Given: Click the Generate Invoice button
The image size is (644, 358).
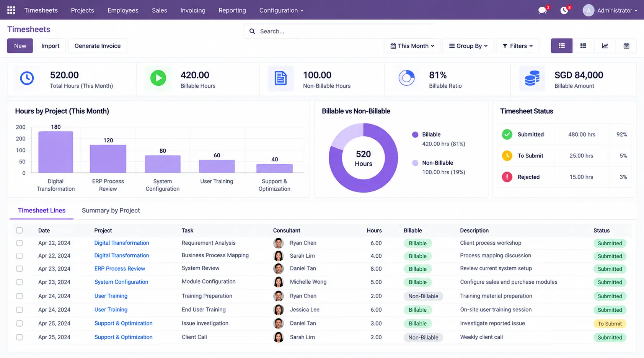Looking at the screenshot, I should 98,46.
